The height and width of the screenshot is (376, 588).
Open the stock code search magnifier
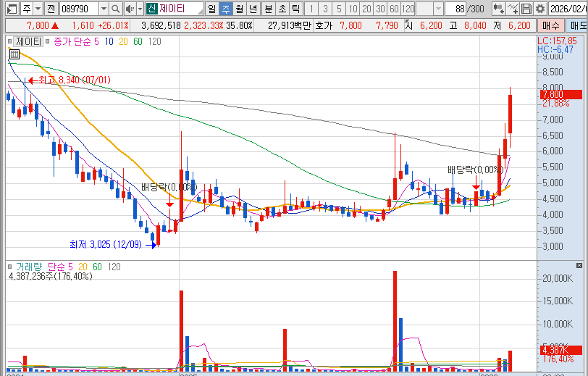116,8
